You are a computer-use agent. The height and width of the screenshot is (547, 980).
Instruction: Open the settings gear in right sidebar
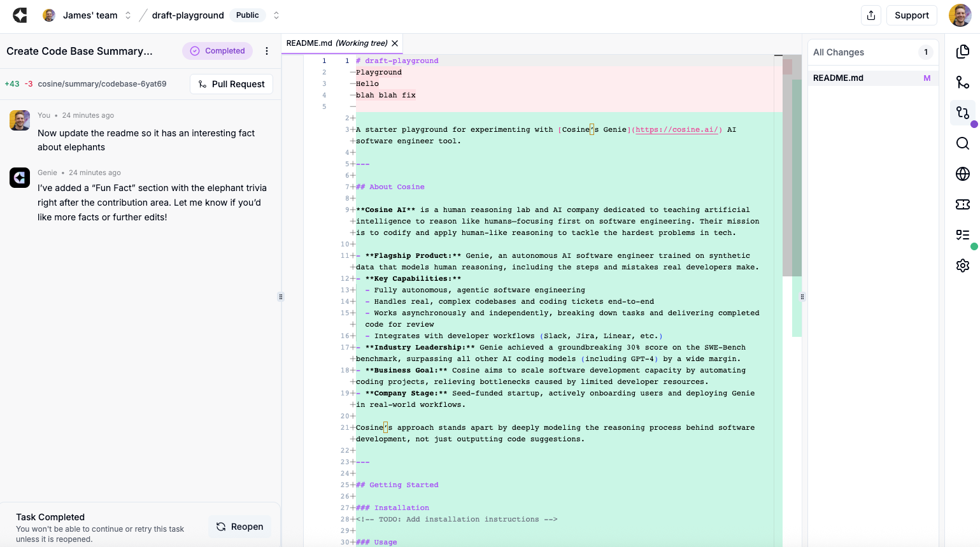tap(962, 266)
